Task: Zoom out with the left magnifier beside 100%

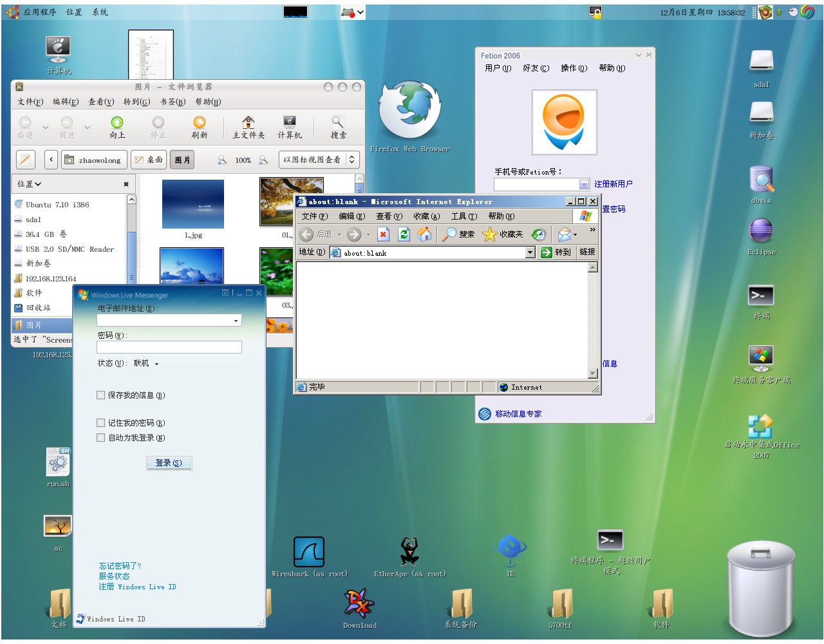Action: [x=222, y=160]
